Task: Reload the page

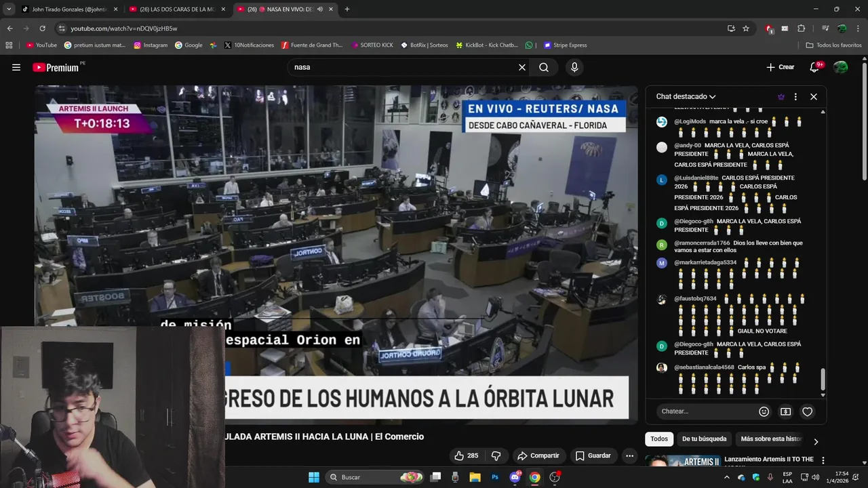Action: (42, 28)
